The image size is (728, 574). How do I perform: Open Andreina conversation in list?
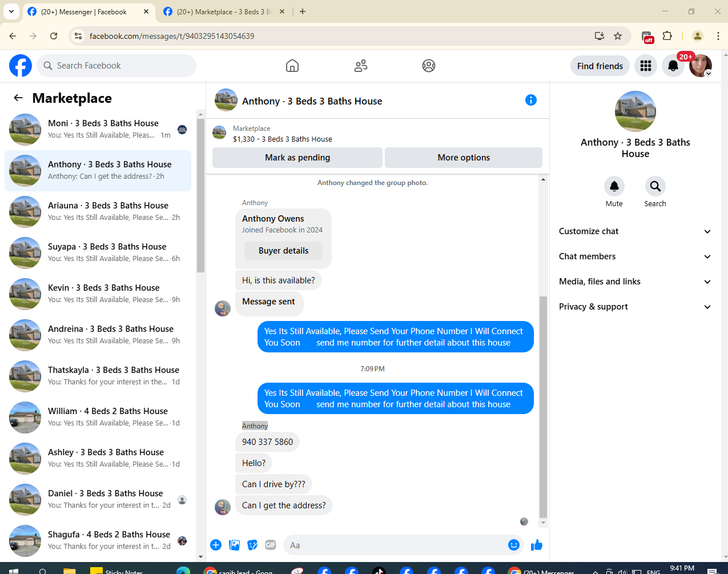tap(98, 335)
